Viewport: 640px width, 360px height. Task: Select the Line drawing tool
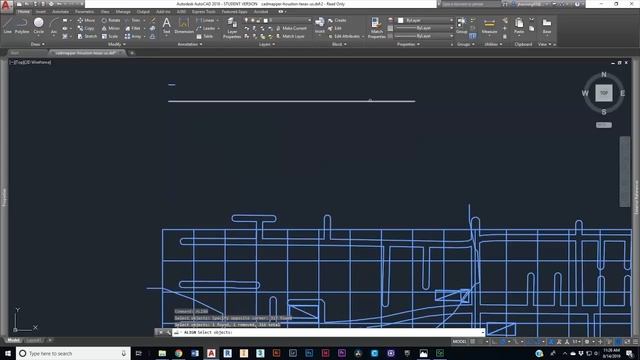pyautogui.click(x=8, y=26)
